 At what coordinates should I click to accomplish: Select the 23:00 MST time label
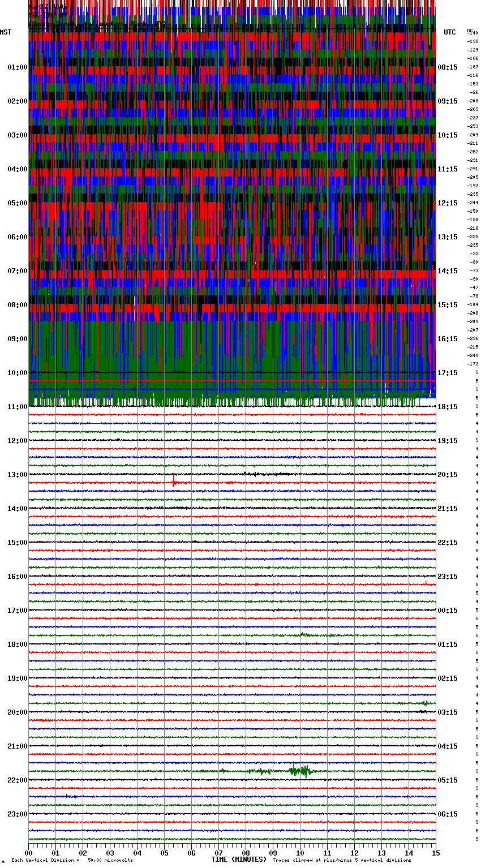[x=18, y=814]
